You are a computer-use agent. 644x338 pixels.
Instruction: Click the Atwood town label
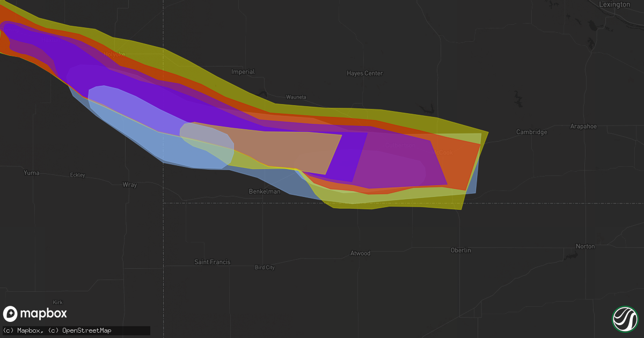tap(360, 253)
